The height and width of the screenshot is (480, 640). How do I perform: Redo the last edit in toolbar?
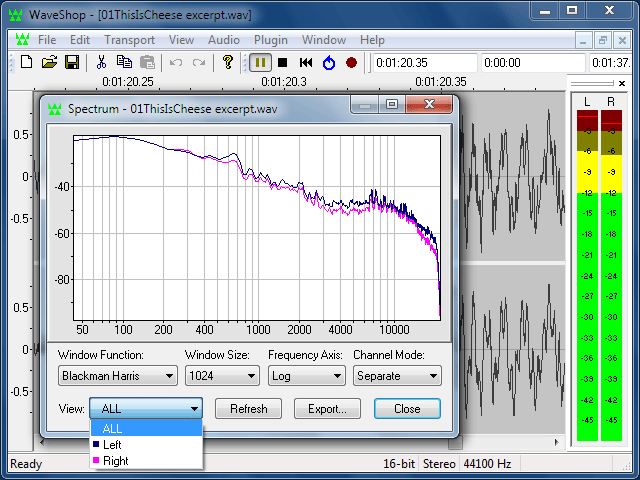tap(199, 62)
